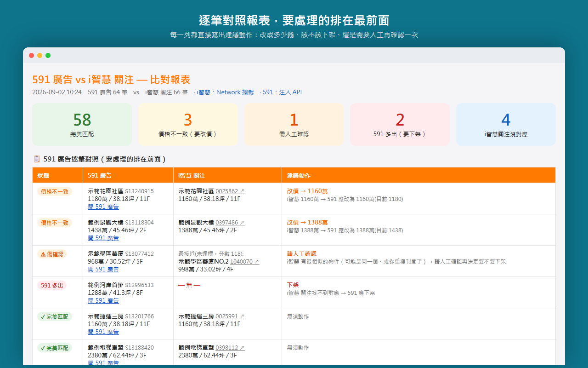Click ad ID S13077412
Image resolution: width=588 pixels, height=368 pixels.
point(139,254)
